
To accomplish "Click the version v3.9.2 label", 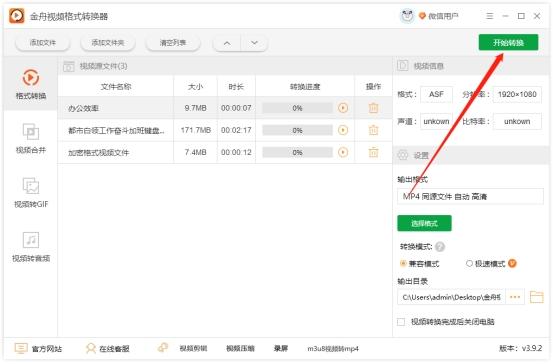I will 521,348.
